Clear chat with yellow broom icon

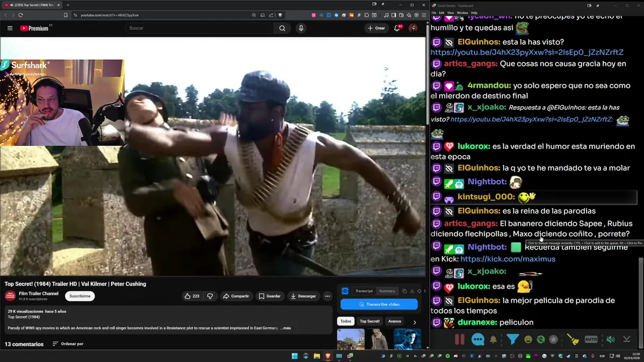[x=573, y=339]
